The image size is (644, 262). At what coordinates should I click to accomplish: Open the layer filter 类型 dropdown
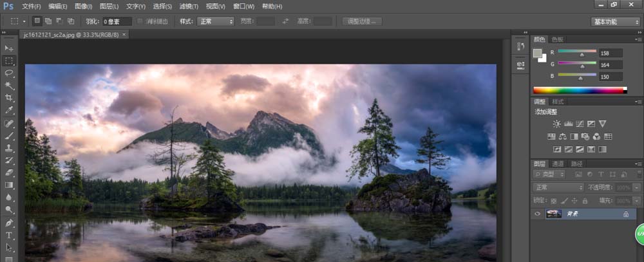click(x=549, y=174)
